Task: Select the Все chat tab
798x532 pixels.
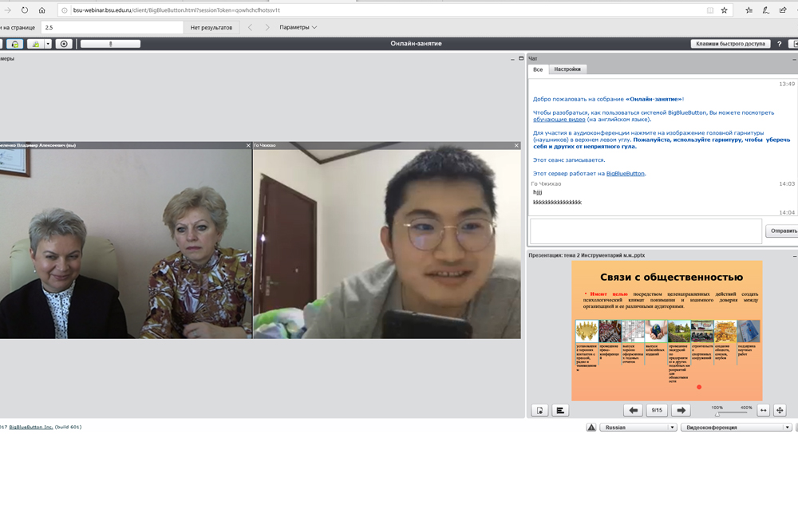Action: [538, 69]
